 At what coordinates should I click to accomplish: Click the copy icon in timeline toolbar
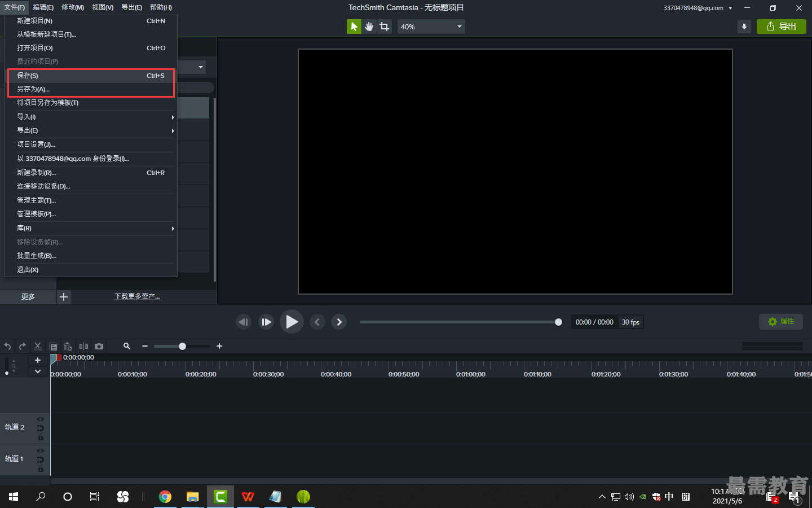pos(53,346)
